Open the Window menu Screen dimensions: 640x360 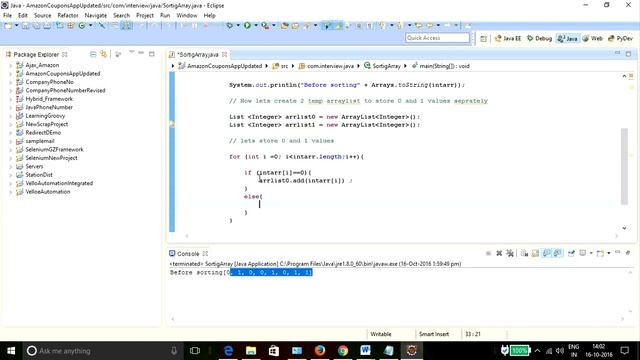pos(187,16)
